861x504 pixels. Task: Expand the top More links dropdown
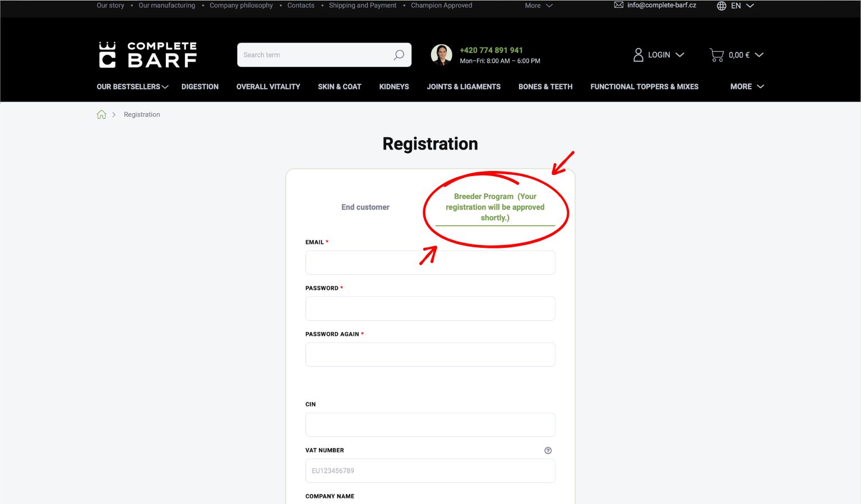point(539,6)
